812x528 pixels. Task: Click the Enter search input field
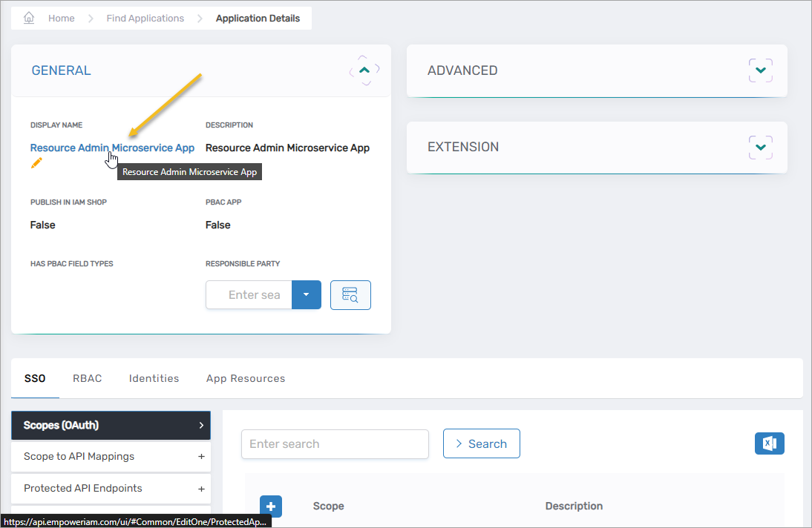point(335,444)
